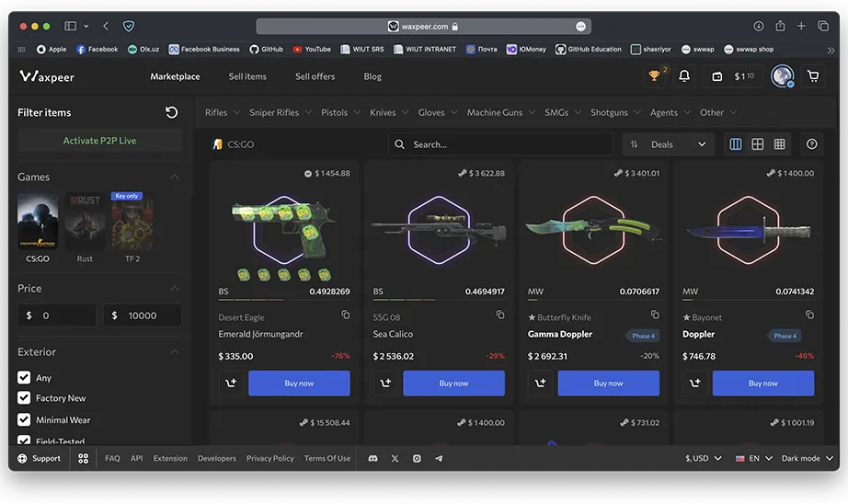Toggle the Factory New checkbox
The height and width of the screenshot is (504, 848).
(x=24, y=398)
